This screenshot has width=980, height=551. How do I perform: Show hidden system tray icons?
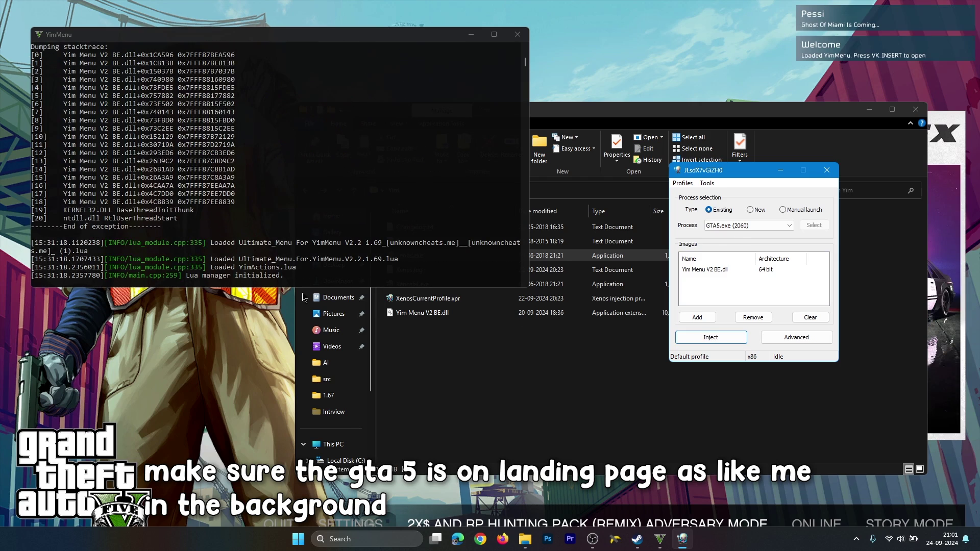click(856, 539)
